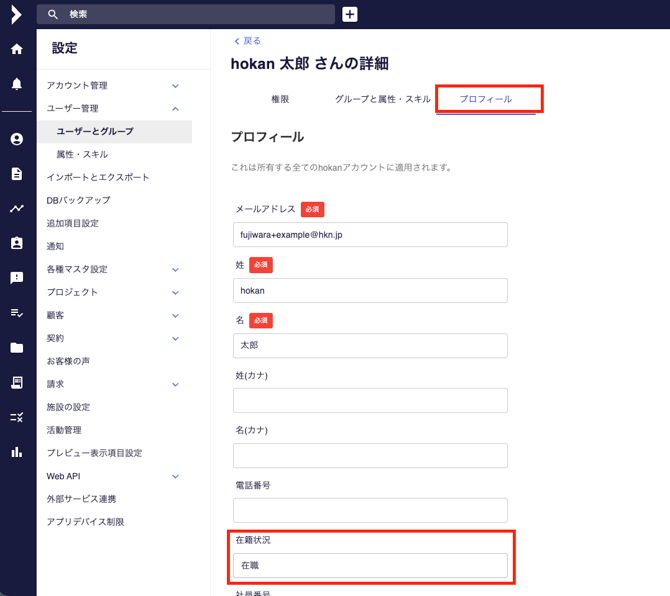Screen dimensions: 670x596
Task: Open the feedback speech bubble icon
Action: [x=16, y=278]
